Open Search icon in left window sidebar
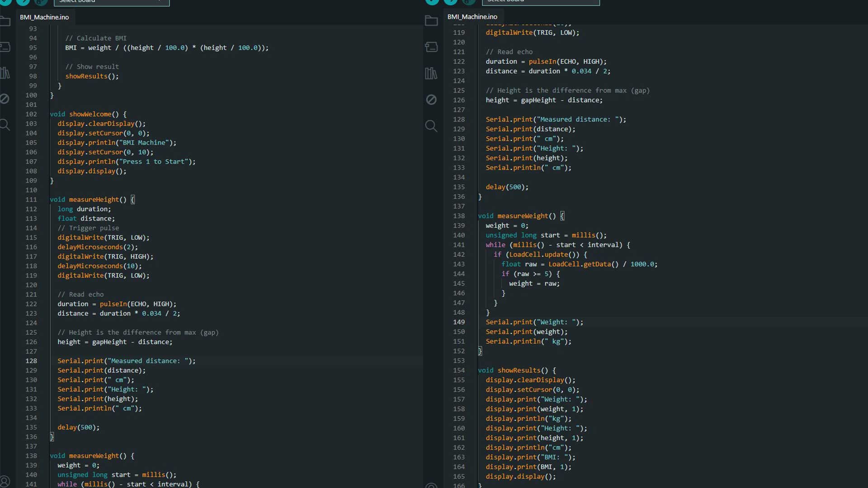Viewport: 868px width, 488px height. click(x=5, y=125)
